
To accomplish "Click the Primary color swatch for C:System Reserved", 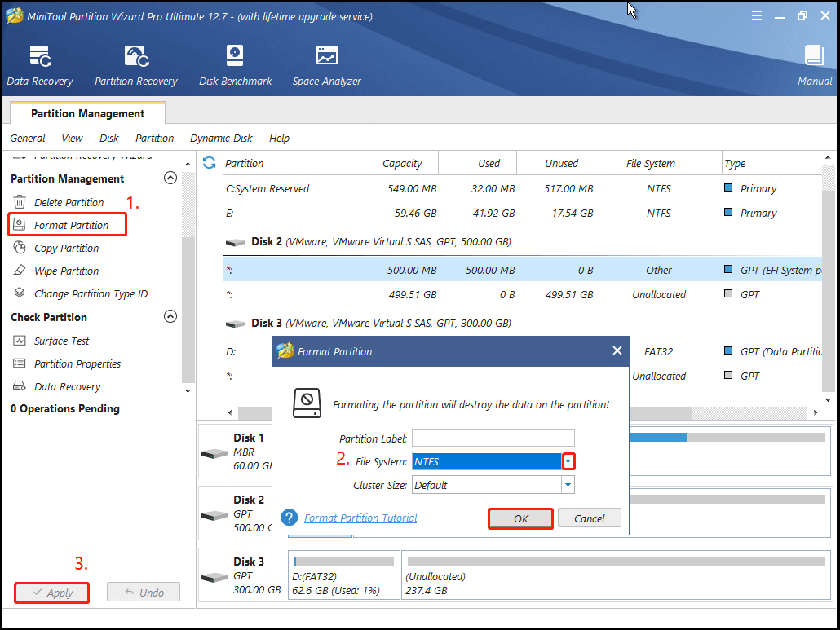I will pos(728,188).
